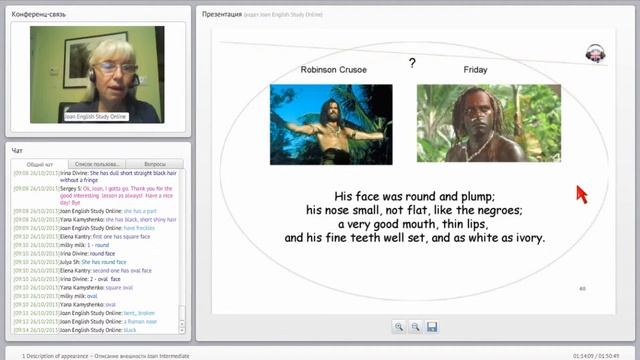
Task: Open the Вопросы tab
Action: (x=155, y=164)
